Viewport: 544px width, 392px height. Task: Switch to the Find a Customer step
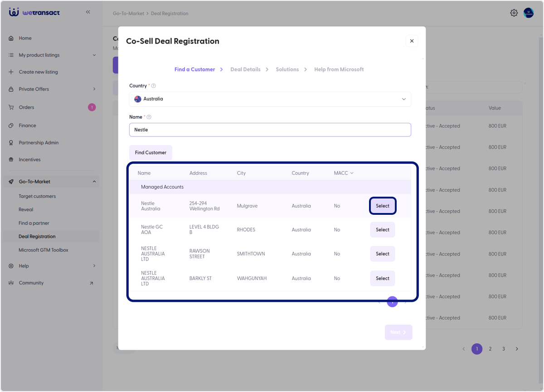tap(194, 69)
